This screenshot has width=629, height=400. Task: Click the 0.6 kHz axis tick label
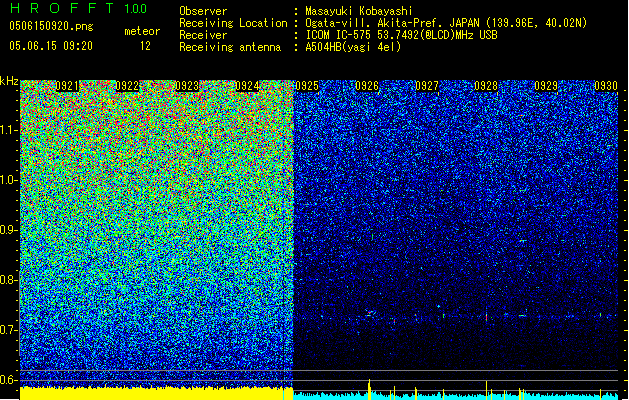(x=8, y=380)
